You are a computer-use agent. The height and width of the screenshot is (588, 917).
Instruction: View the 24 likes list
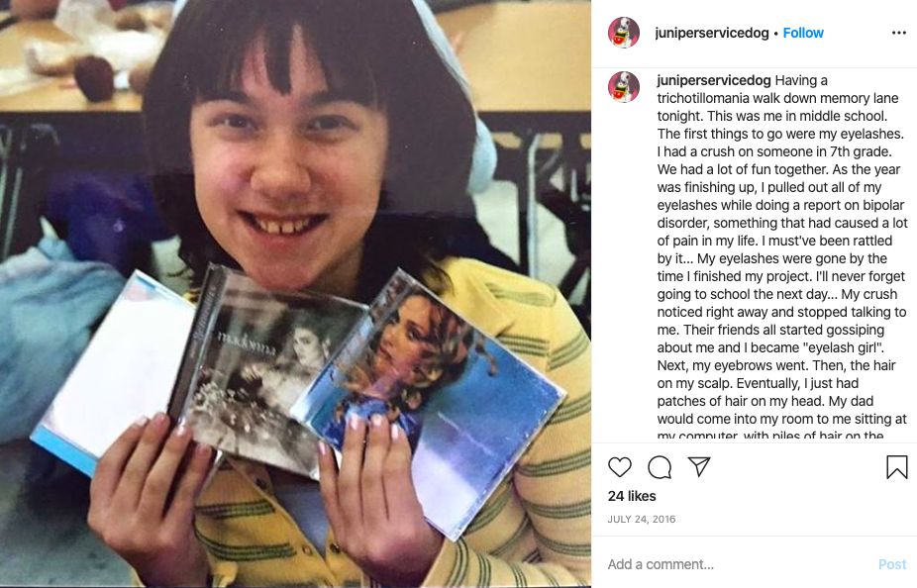(x=632, y=496)
